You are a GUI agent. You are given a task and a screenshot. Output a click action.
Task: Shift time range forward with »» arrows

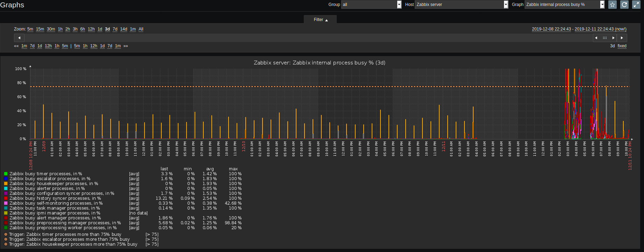pos(126,46)
